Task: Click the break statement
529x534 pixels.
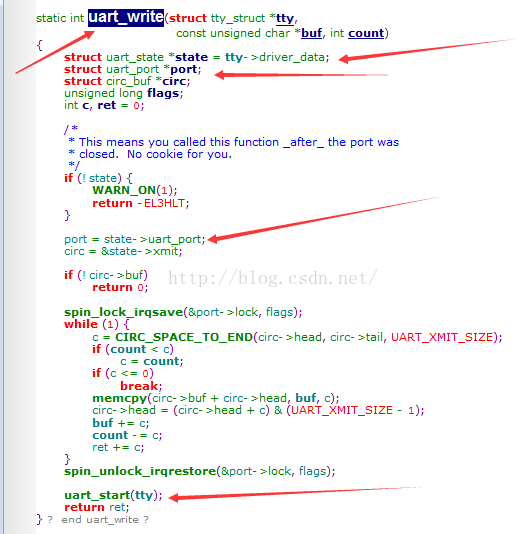Action: 139,386
